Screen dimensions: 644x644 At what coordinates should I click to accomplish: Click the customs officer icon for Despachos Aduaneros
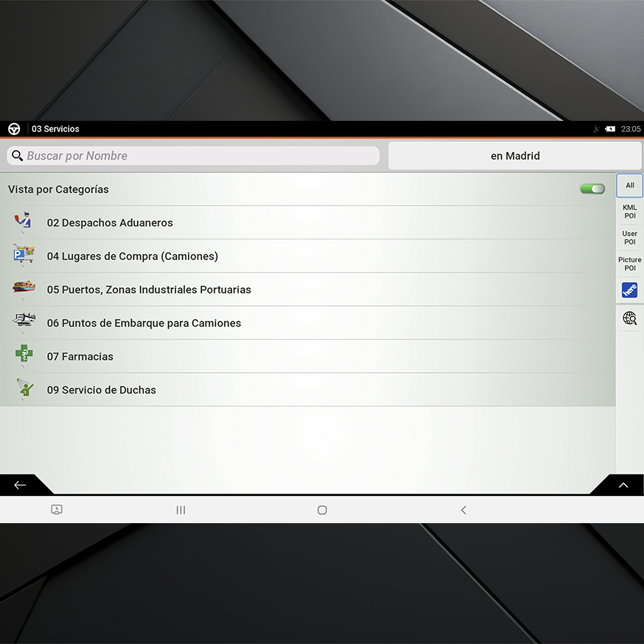(24, 222)
